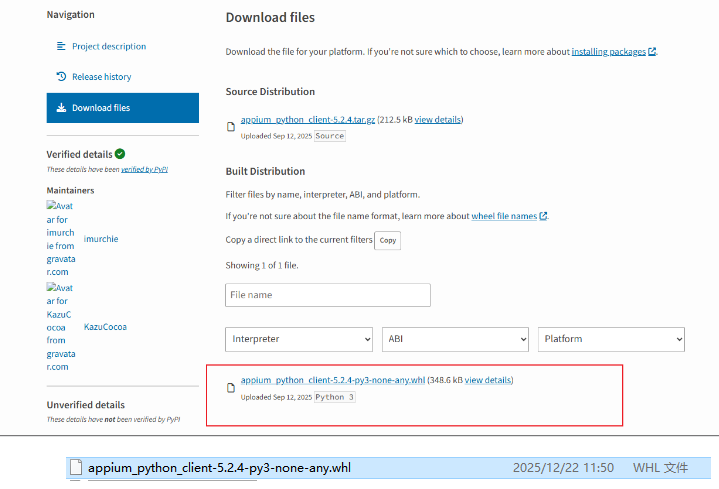Open maintainer KazuCocoa profile link
Screen dimensions: 719x489
[105, 327]
